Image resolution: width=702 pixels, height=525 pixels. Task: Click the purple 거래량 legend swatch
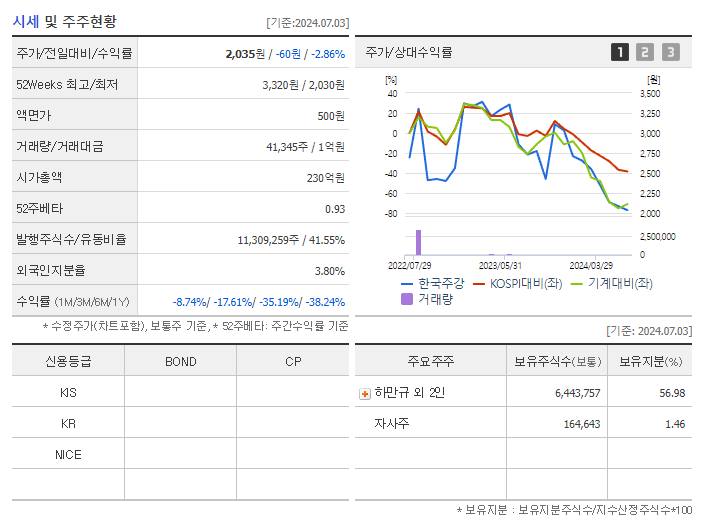[407, 299]
